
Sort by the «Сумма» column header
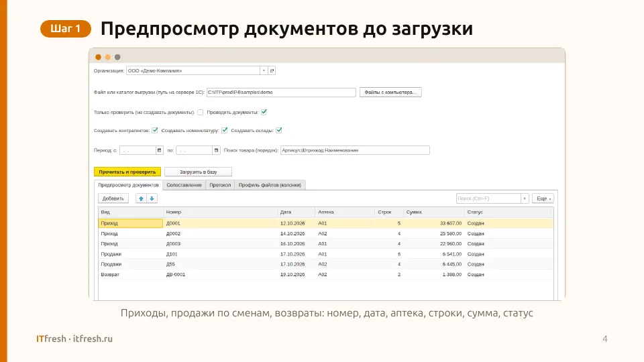click(434, 213)
